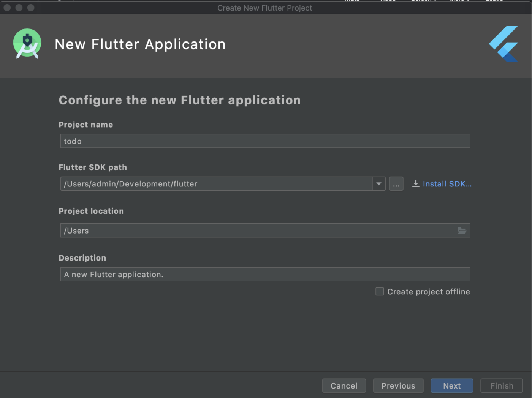Image resolution: width=532 pixels, height=398 pixels.
Task: Zoom the dialog using third window button
Action: point(31,8)
